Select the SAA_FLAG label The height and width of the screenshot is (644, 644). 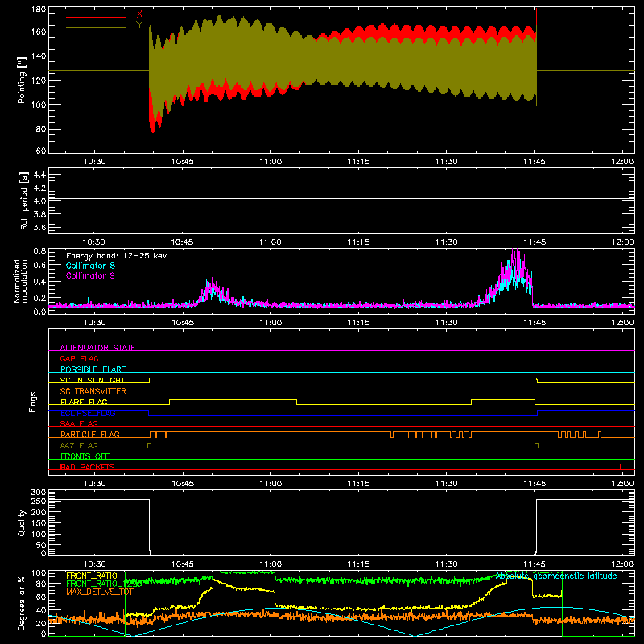click(x=79, y=423)
